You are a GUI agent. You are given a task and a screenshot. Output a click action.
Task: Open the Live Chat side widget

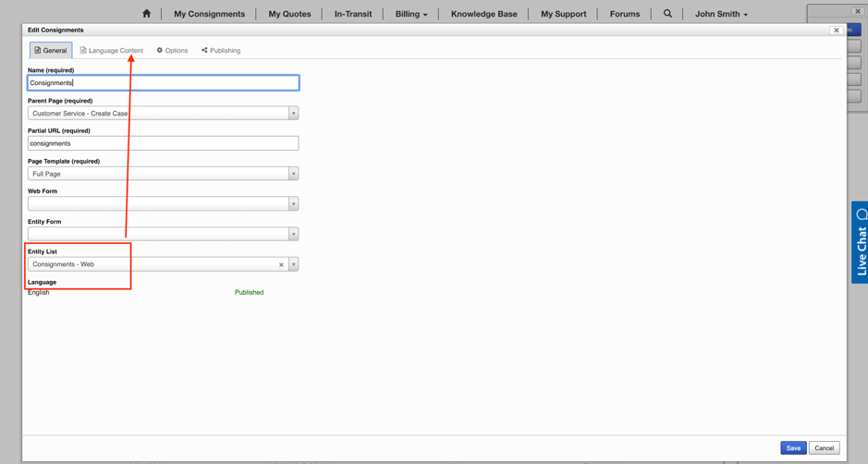click(860, 242)
